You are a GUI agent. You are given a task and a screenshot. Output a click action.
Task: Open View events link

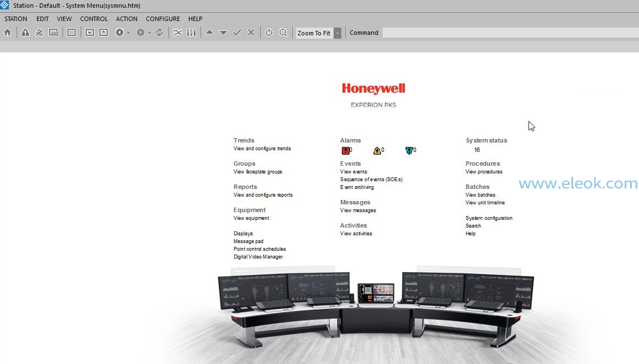353,172
